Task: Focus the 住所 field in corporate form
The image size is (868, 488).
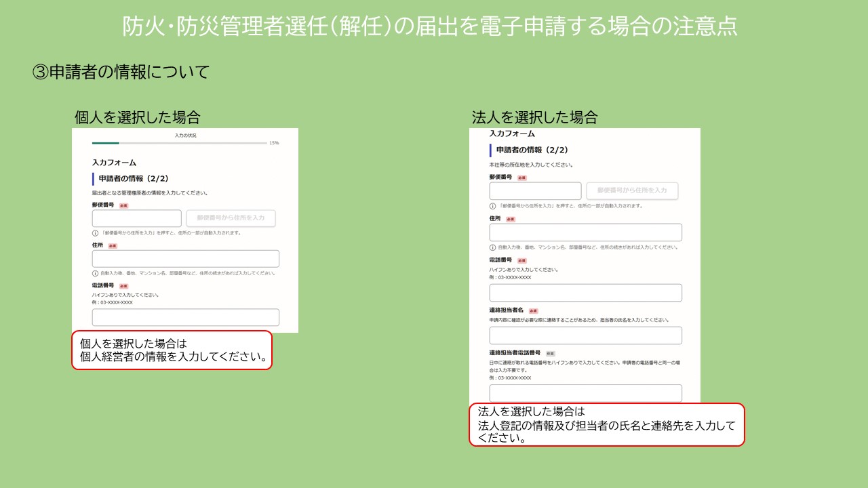Action: pos(585,232)
